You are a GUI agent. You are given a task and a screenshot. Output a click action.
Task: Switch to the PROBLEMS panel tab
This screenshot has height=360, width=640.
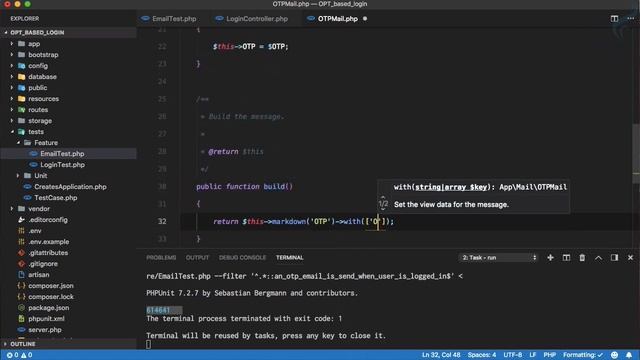[161, 258]
